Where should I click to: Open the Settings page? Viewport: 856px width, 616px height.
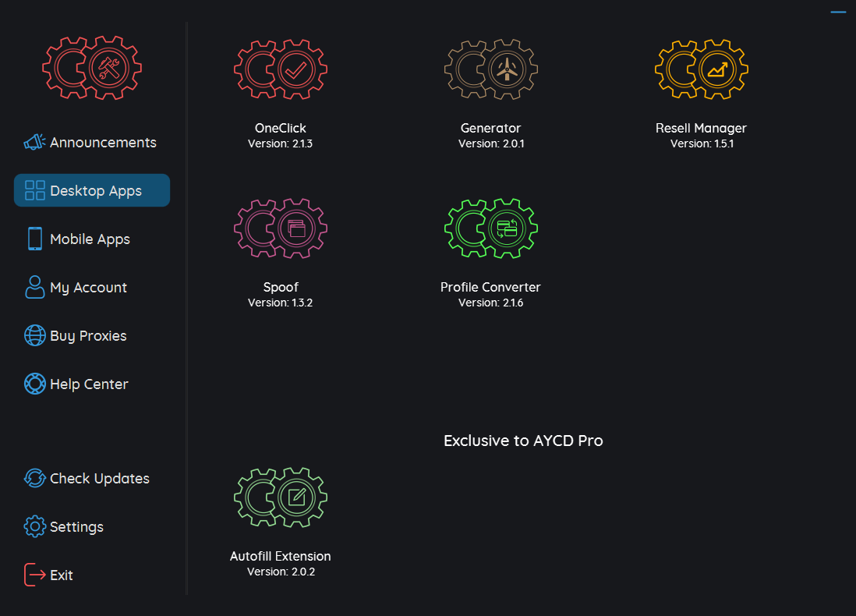point(76,527)
